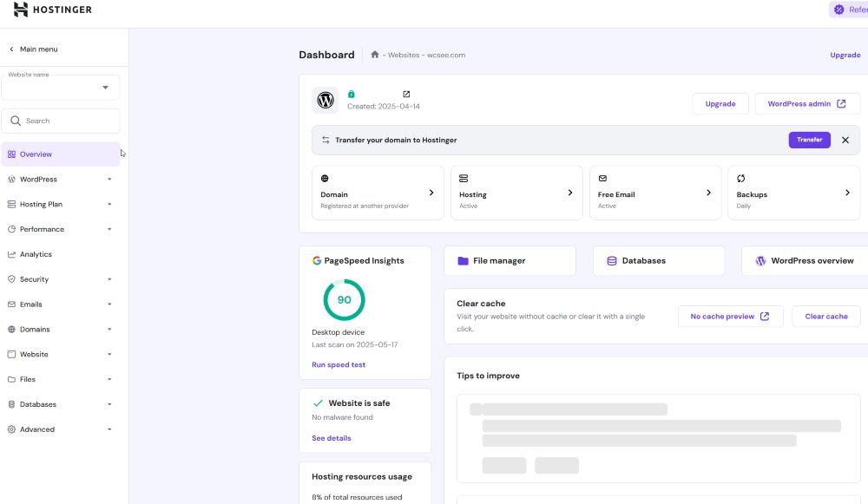Open Free Email card chevron
The width and height of the screenshot is (868, 504).
click(x=708, y=193)
